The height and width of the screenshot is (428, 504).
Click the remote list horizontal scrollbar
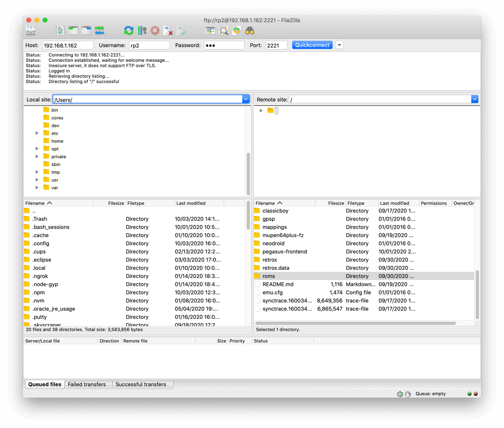point(356,323)
